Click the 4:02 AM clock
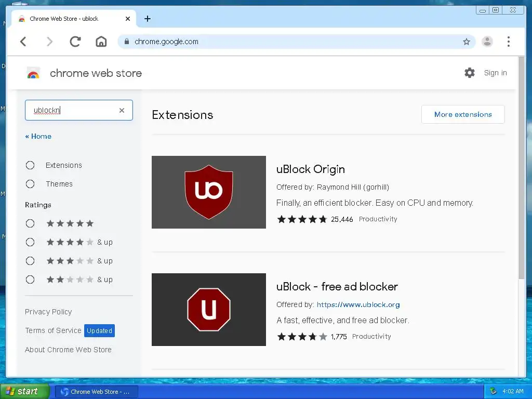The image size is (532, 399). (x=513, y=391)
